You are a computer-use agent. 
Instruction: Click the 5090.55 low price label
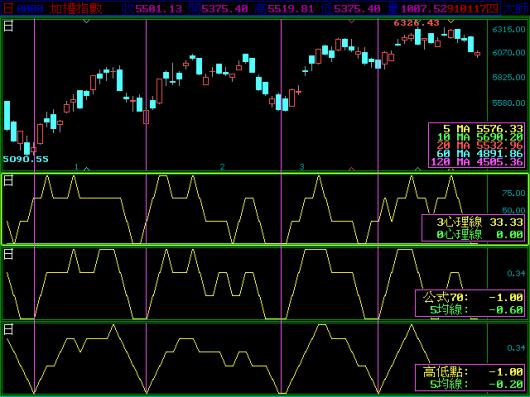[x=26, y=159]
